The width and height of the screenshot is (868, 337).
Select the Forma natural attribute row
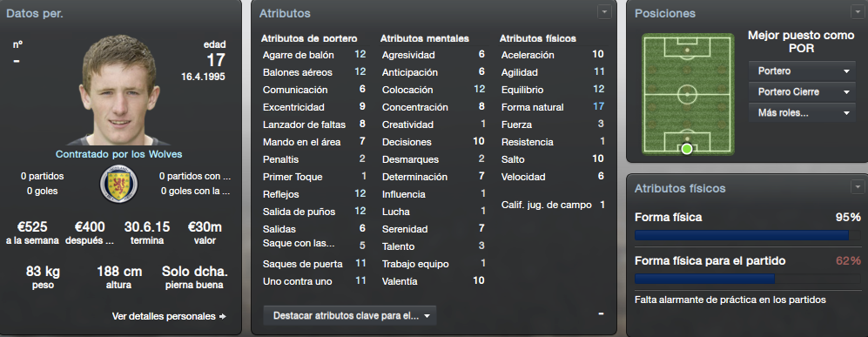tap(552, 107)
